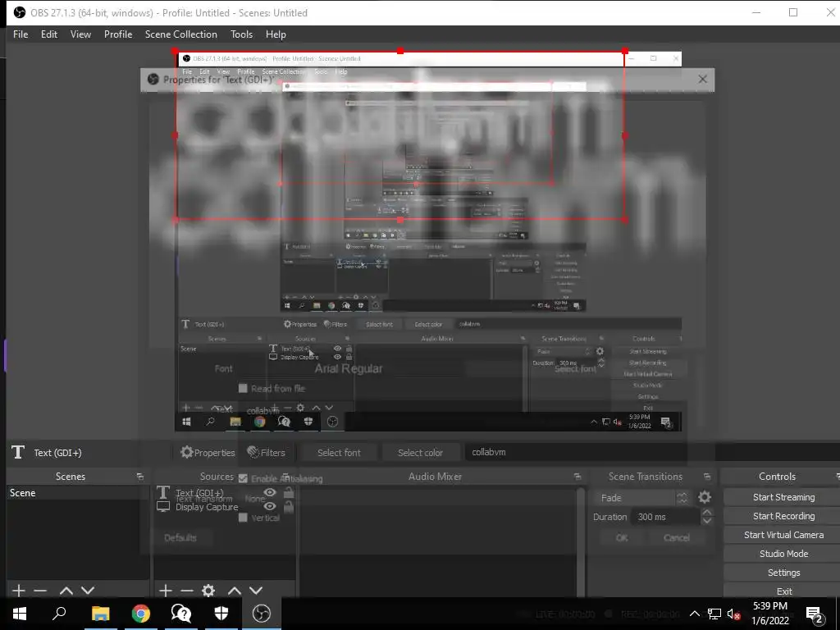Image resolution: width=840 pixels, height=630 pixels.
Task: Open taskbar search magnifier
Action: click(59, 614)
